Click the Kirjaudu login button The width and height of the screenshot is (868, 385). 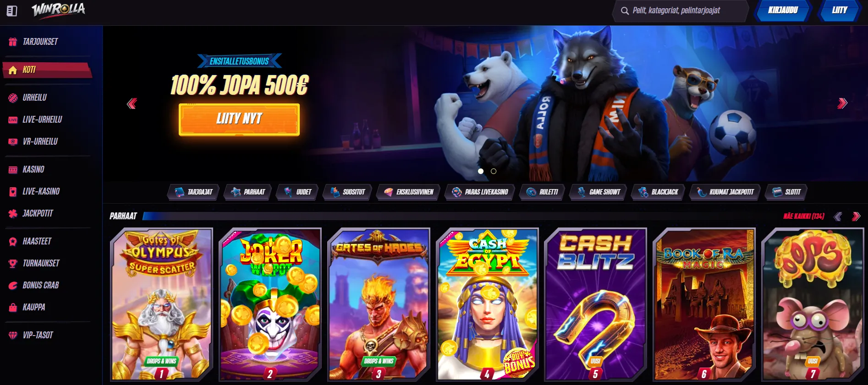pyautogui.click(x=783, y=11)
